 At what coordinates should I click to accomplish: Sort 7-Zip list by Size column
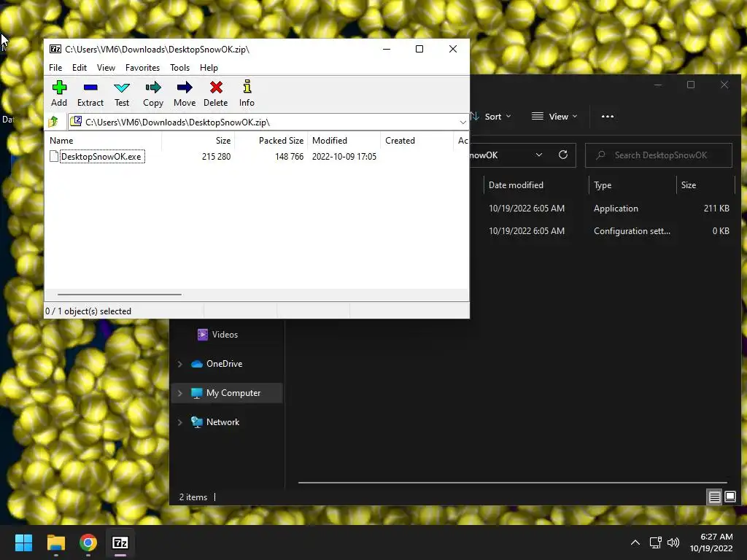pyautogui.click(x=198, y=141)
